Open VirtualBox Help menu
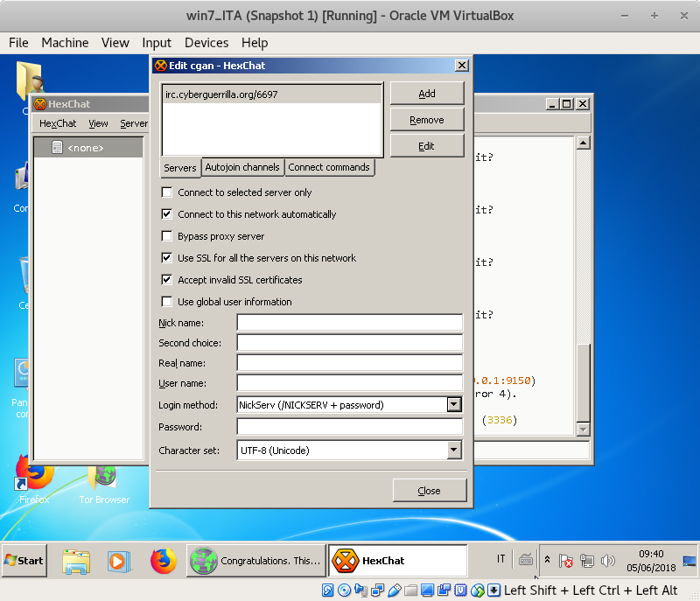This screenshot has height=601, width=700. [x=255, y=43]
